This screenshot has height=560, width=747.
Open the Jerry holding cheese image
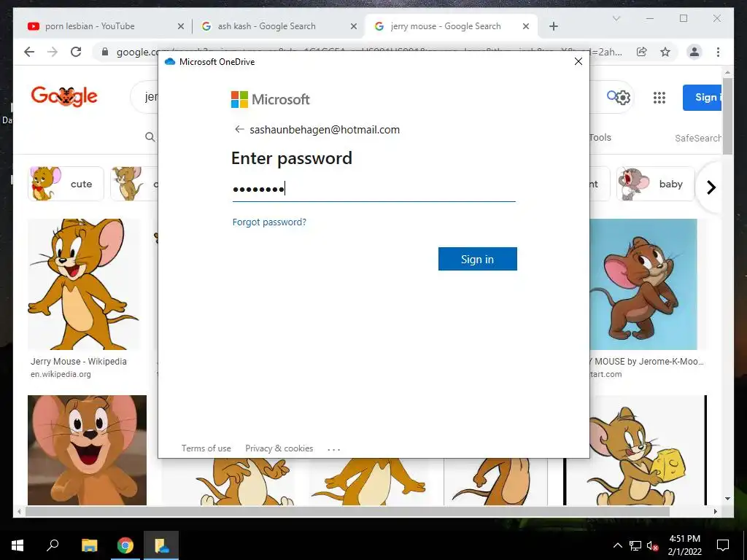coord(635,450)
